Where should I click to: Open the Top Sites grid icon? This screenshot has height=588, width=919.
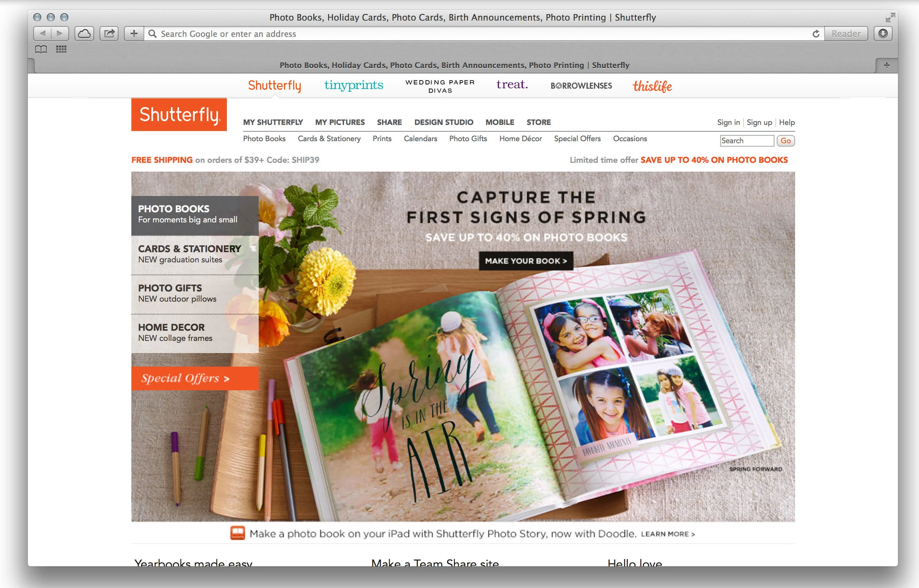[61, 49]
